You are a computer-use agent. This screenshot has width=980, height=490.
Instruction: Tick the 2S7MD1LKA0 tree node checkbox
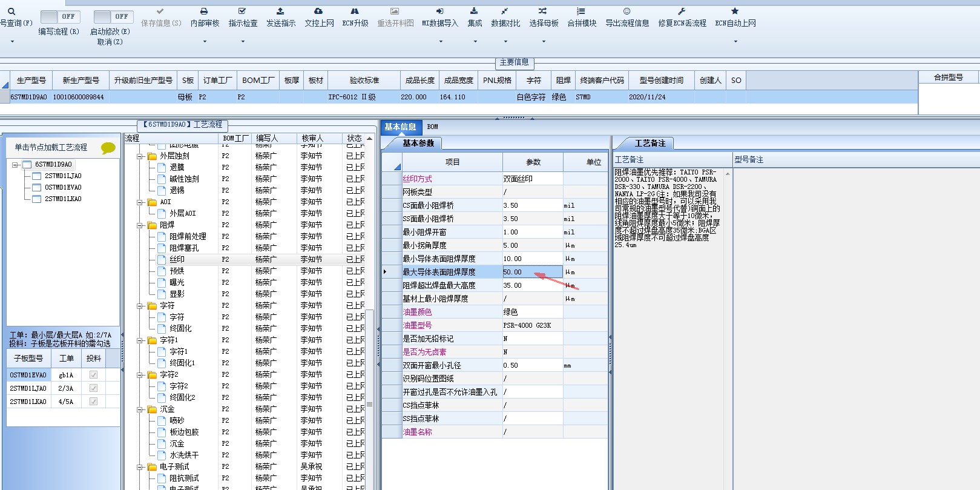point(36,199)
